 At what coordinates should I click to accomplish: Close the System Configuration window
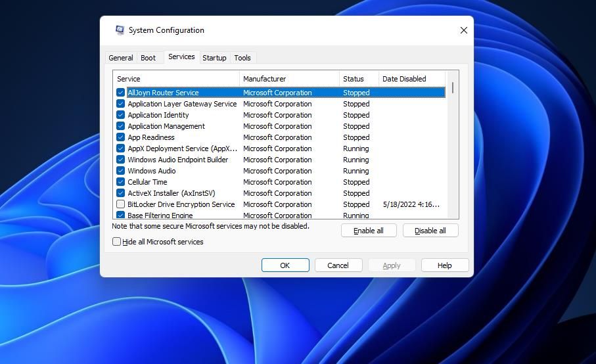pos(464,30)
